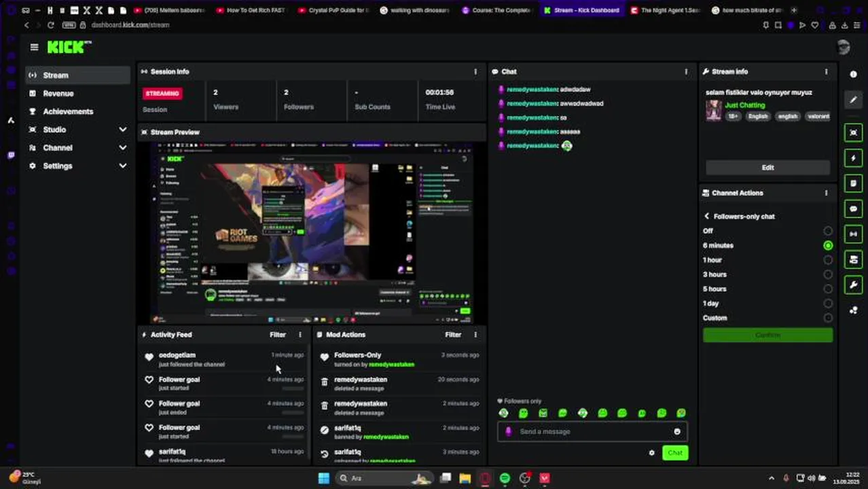Click the Stream Preview video thumbnail
Screen dimensions: 868x489
click(312, 233)
